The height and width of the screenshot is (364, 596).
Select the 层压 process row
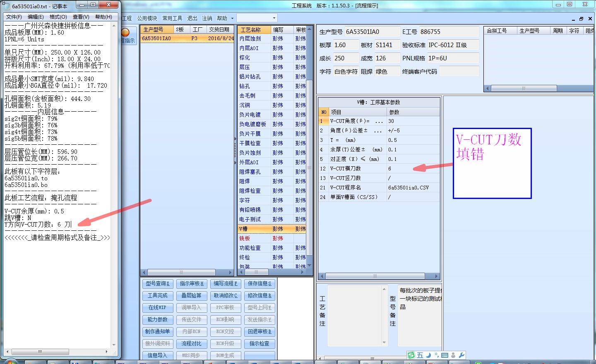[x=272, y=67]
